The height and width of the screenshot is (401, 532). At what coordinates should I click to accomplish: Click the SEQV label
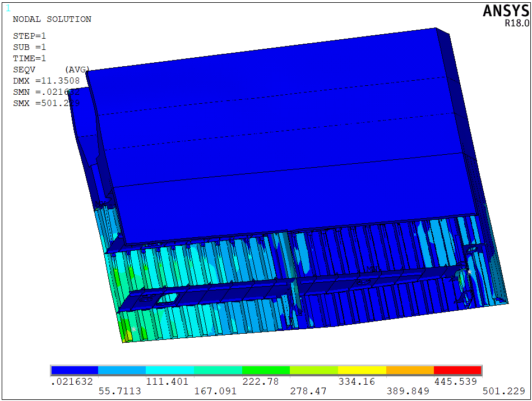pyautogui.click(x=24, y=70)
